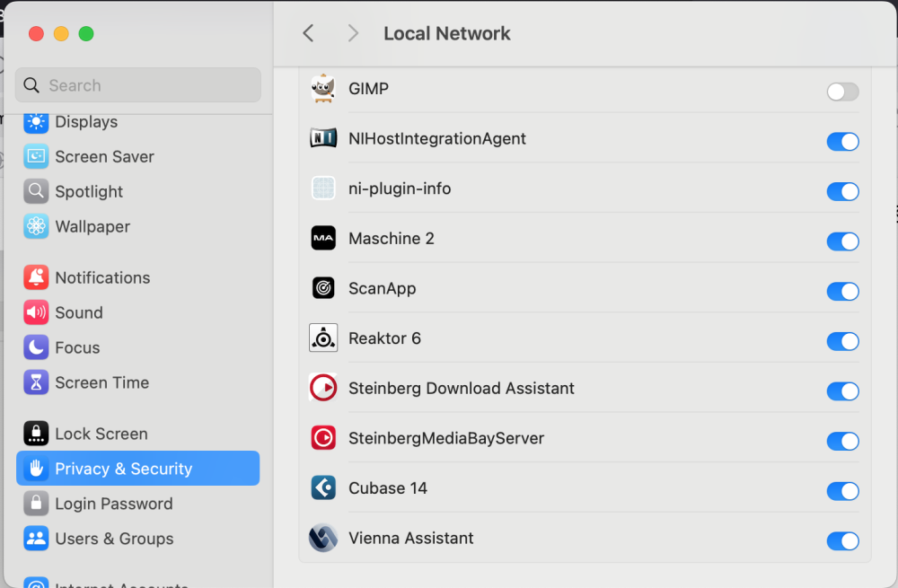This screenshot has width=898, height=588.
Task: Click the 'ni-plugin-info' label
Action: tap(400, 189)
